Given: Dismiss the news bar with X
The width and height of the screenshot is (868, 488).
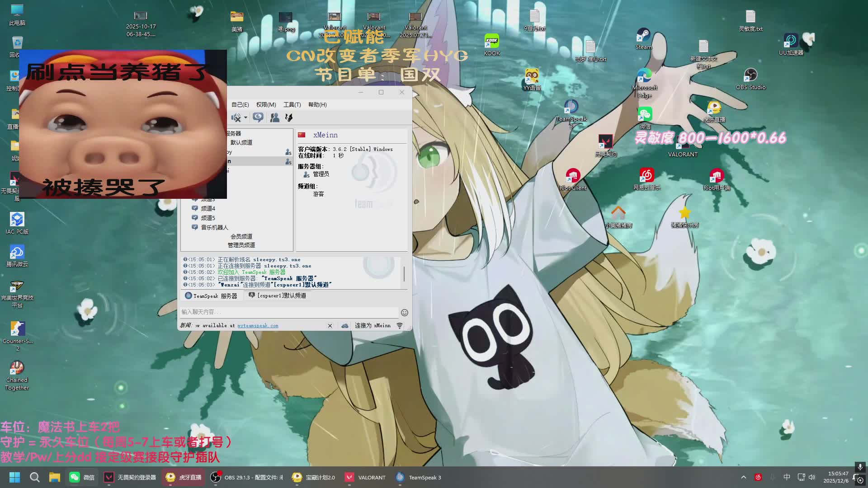Looking at the screenshot, I should [x=330, y=326].
